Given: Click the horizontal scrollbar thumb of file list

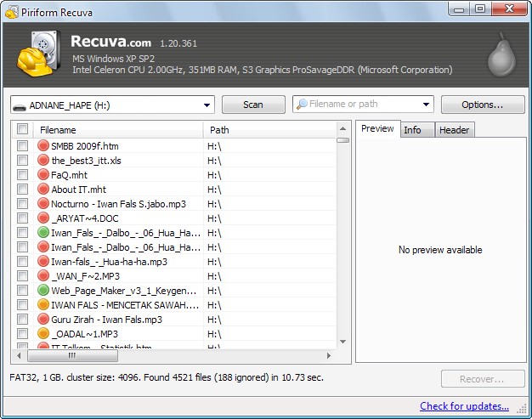Looking at the screenshot, I should tap(72, 356).
